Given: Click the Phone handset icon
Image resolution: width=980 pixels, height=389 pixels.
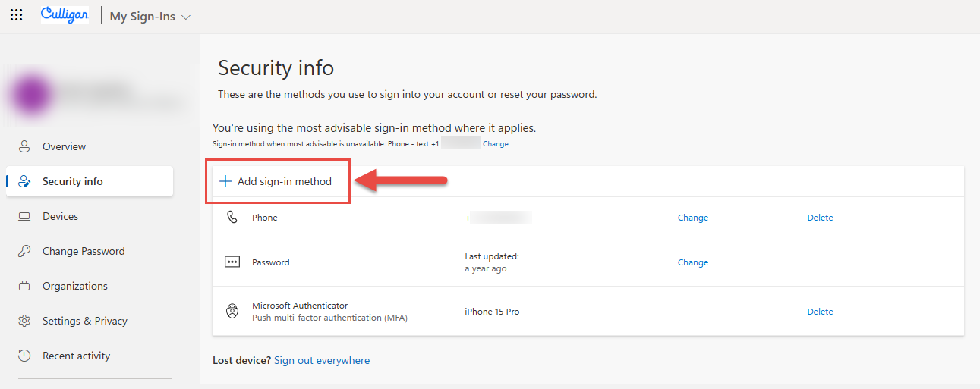Looking at the screenshot, I should (x=232, y=218).
